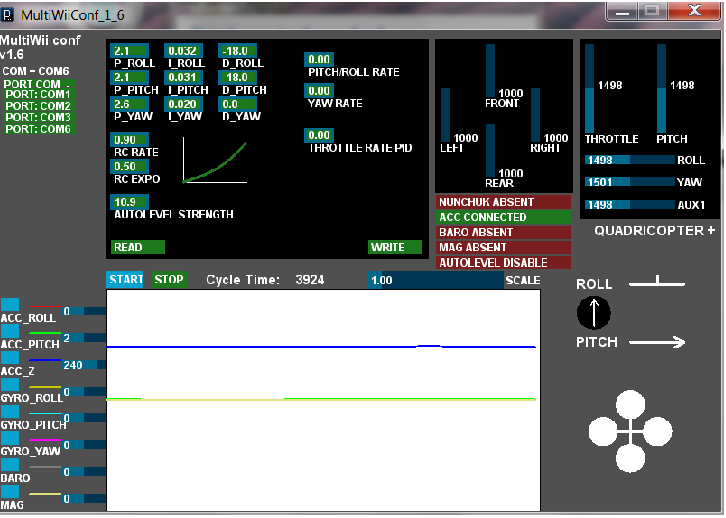The image size is (726, 518).
Task: Click the ROLL horizontal bar showing 1498
Action: 630,160
